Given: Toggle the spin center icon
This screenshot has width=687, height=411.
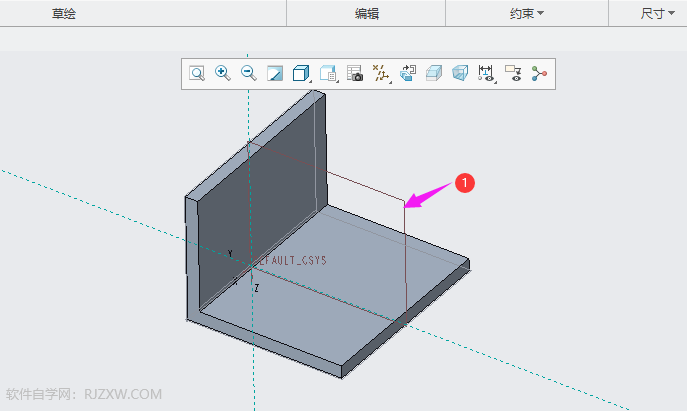Looking at the screenshot, I should click(539, 73).
